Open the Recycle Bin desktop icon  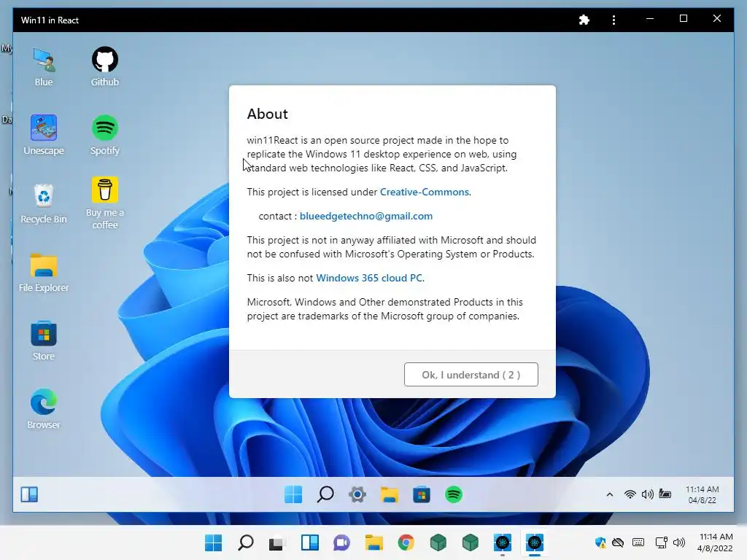[43, 204]
